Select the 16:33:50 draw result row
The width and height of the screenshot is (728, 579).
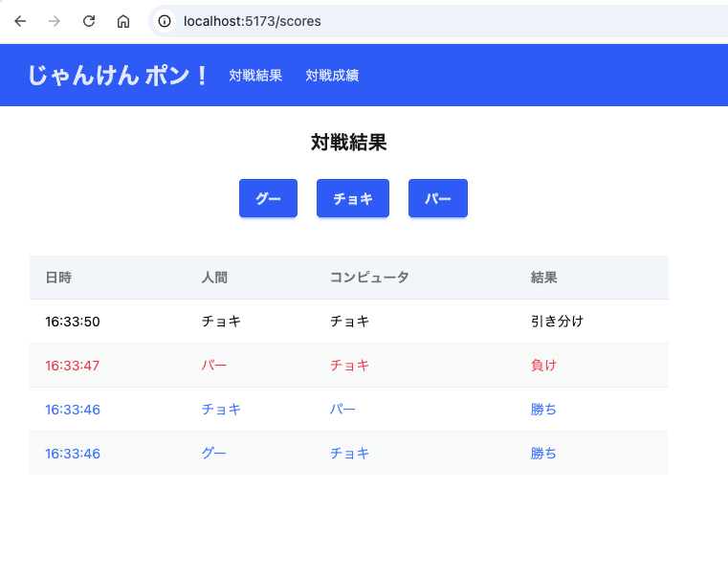348,322
